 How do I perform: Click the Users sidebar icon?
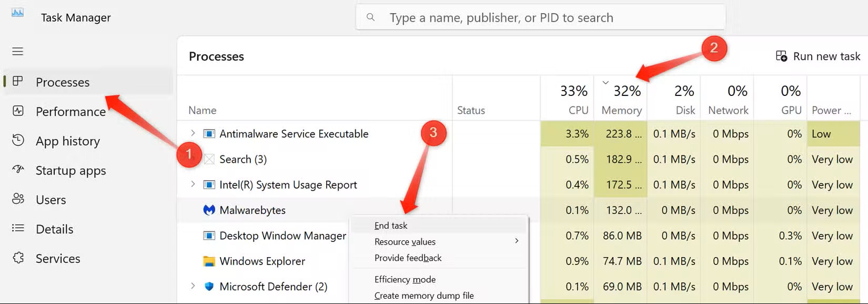(18, 199)
